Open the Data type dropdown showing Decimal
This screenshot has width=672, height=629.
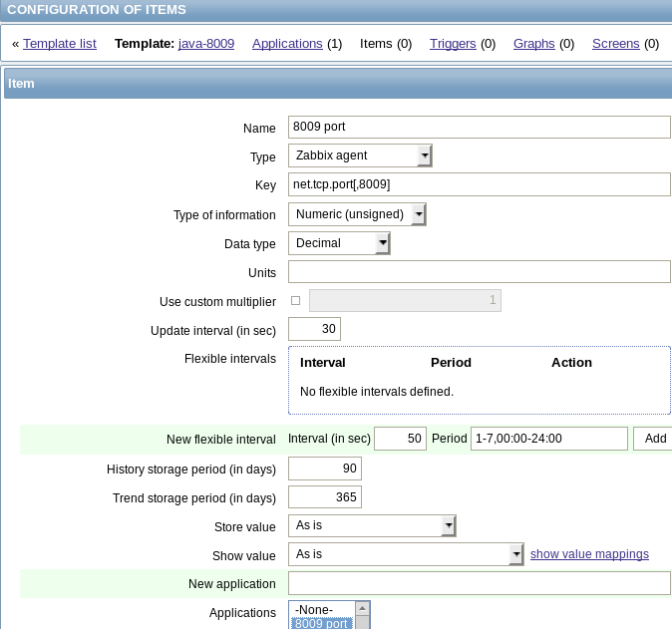click(x=339, y=243)
